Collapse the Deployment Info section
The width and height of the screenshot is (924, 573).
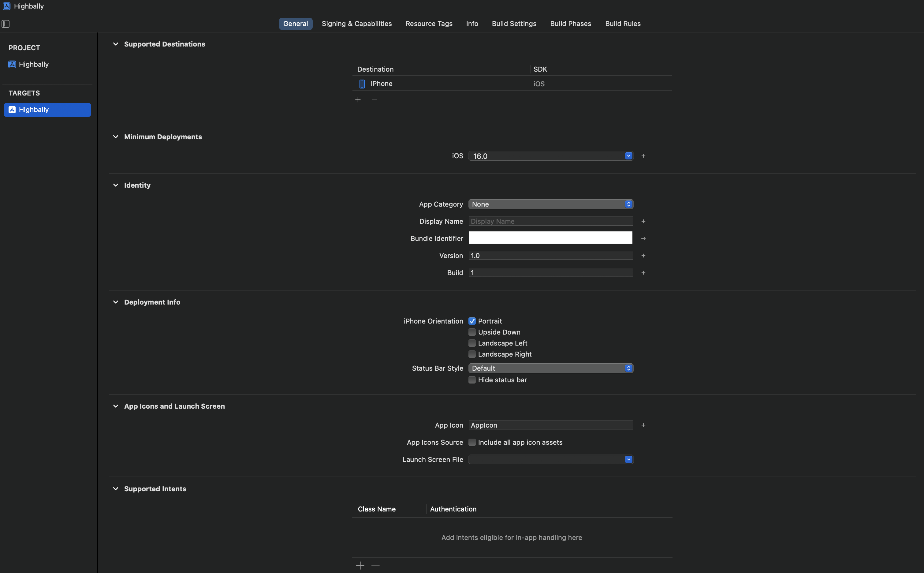coord(116,302)
